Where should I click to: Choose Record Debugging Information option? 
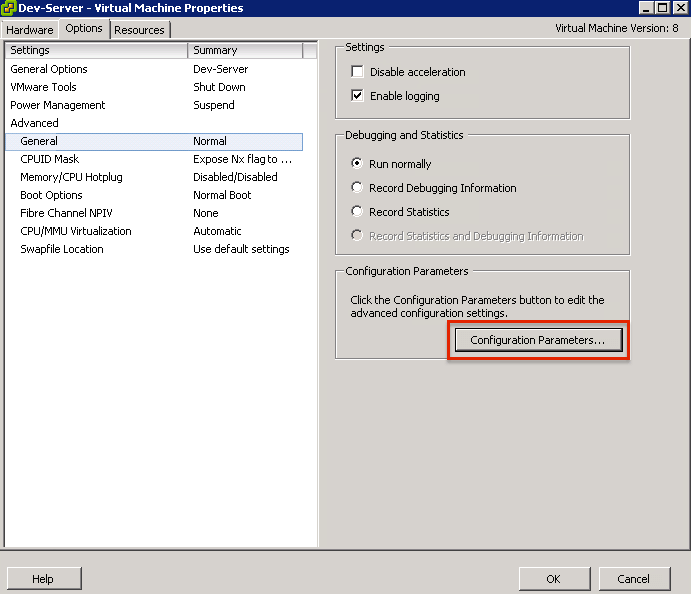click(x=358, y=188)
